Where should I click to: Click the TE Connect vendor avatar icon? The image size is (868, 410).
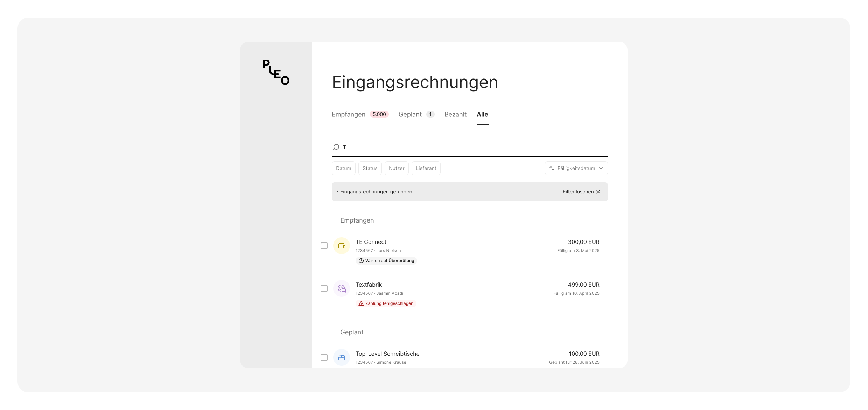(341, 246)
